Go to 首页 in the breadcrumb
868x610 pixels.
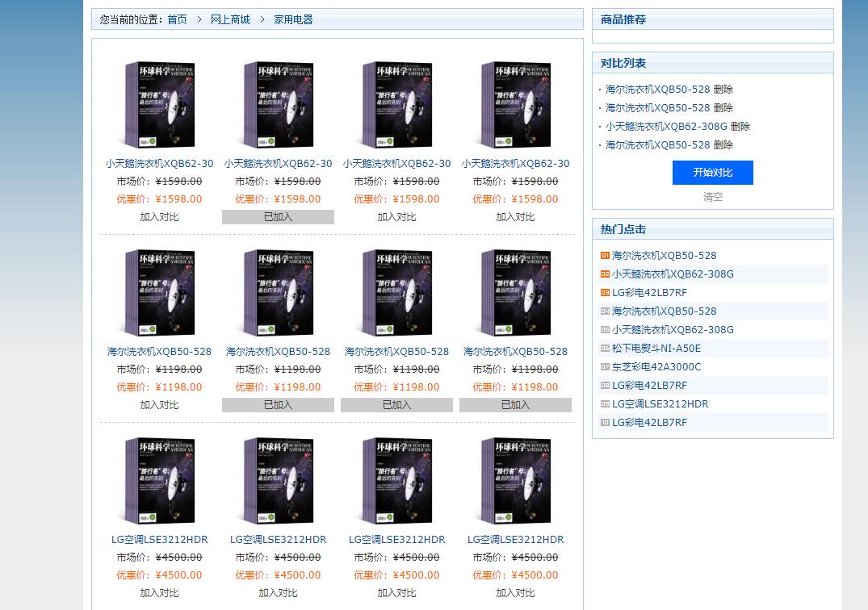pos(177,19)
